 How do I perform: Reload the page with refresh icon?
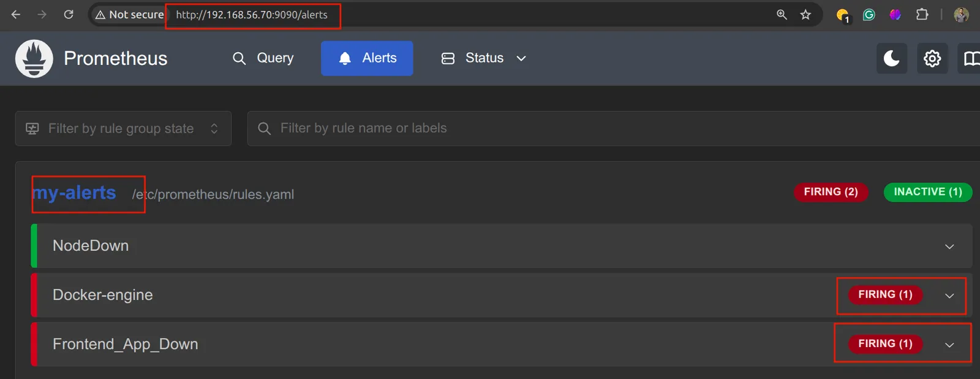pos(69,15)
